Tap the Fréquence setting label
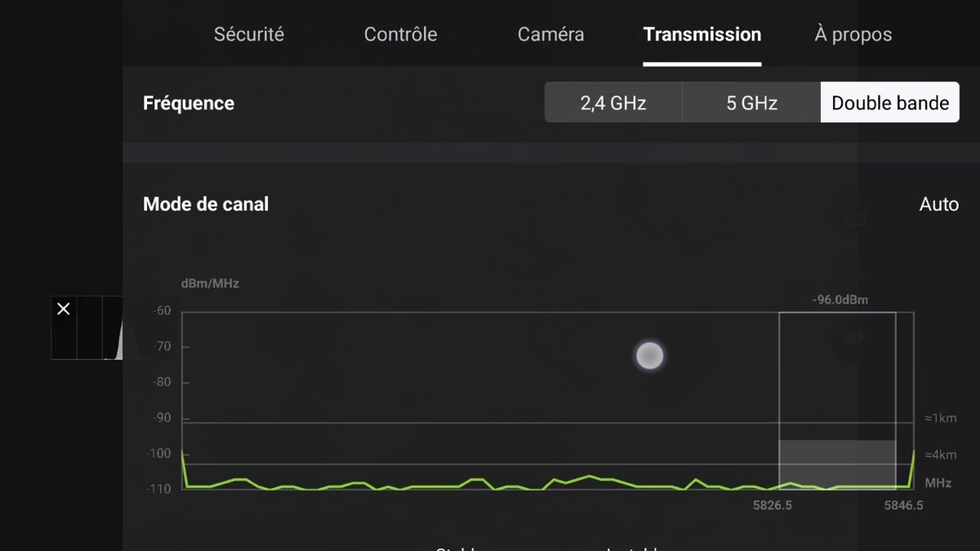Image resolution: width=980 pixels, height=551 pixels. pos(189,103)
